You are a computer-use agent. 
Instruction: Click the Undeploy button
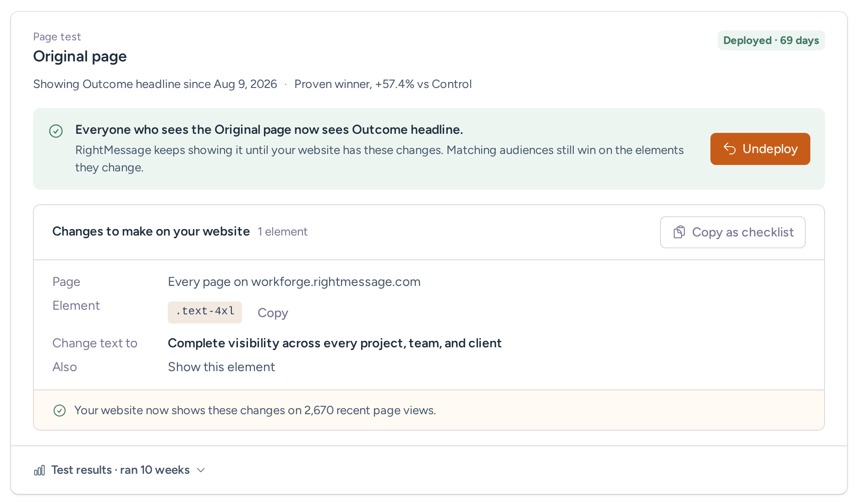pos(760,149)
